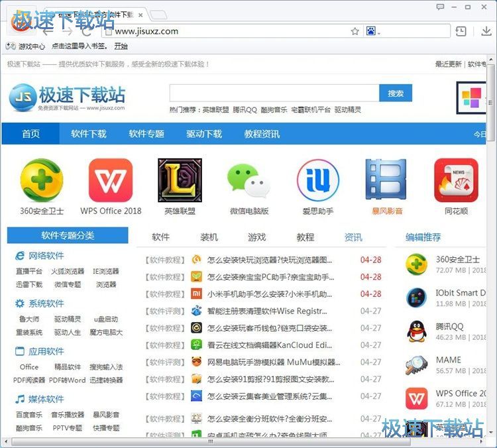Click the browser download arrow icon
Viewport: 497px width, 448px height.
(x=486, y=31)
